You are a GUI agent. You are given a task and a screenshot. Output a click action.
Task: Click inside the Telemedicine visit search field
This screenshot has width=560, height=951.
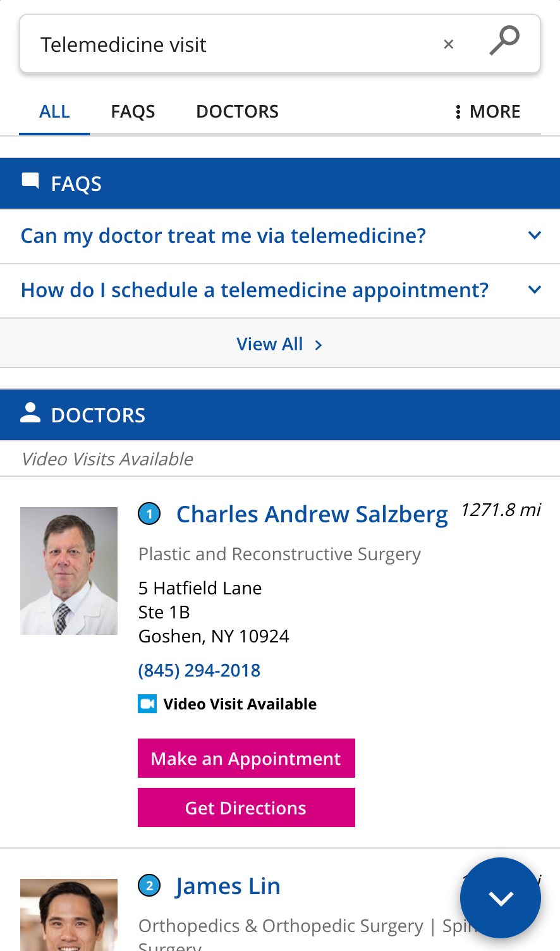234,44
